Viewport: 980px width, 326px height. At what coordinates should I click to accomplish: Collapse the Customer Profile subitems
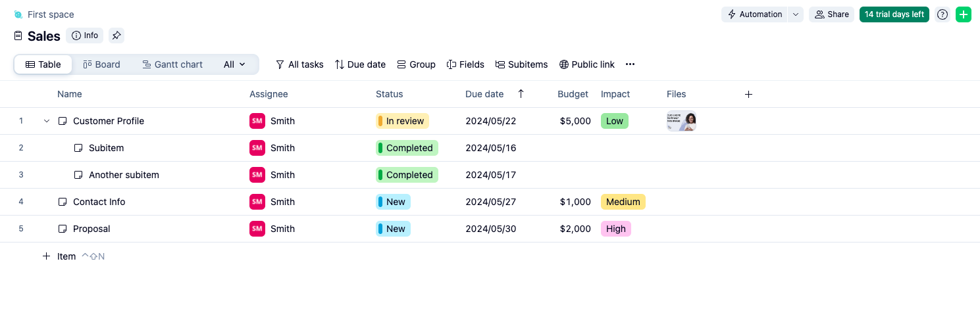[47, 121]
